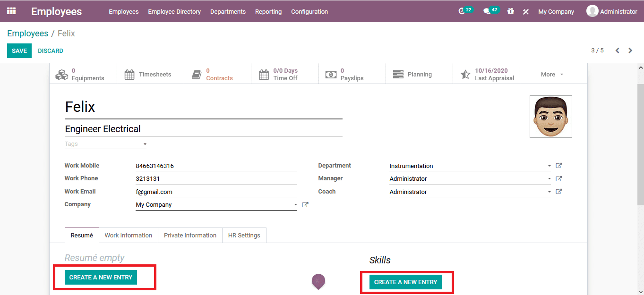The height and width of the screenshot is (295, 644).
Task: Open the My Company switcher
Action: point(556,11)
